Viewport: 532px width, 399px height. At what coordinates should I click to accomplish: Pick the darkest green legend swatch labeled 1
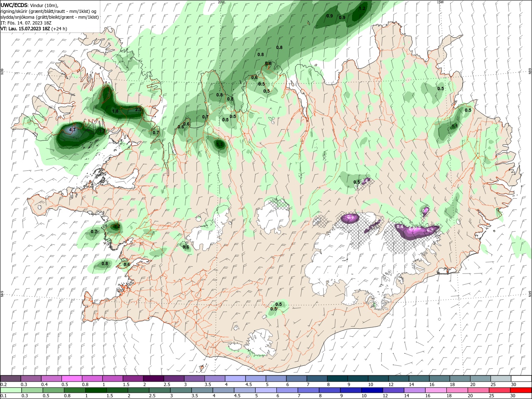(x=96, y=390)
